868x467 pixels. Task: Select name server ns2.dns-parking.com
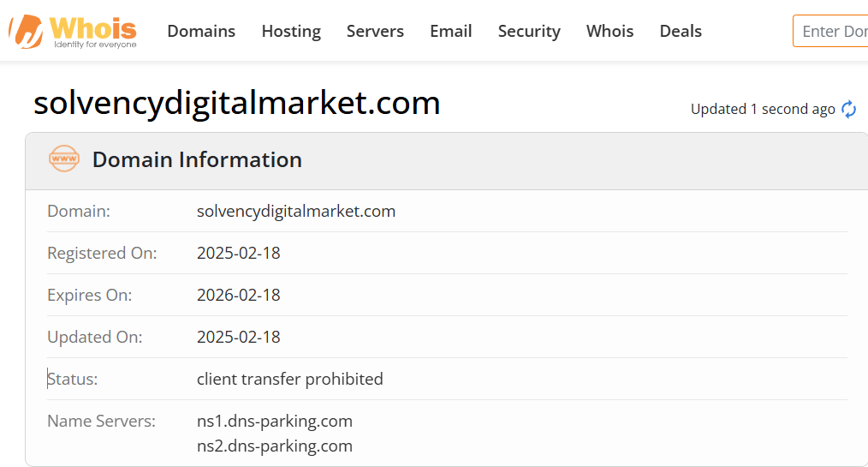coord(275,446)
